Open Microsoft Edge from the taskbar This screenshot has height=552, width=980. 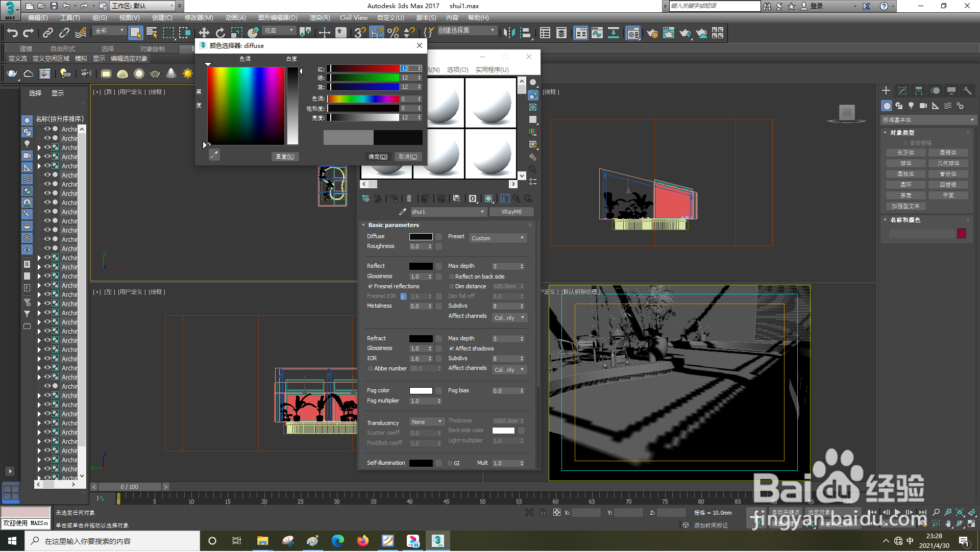point(337,541)
